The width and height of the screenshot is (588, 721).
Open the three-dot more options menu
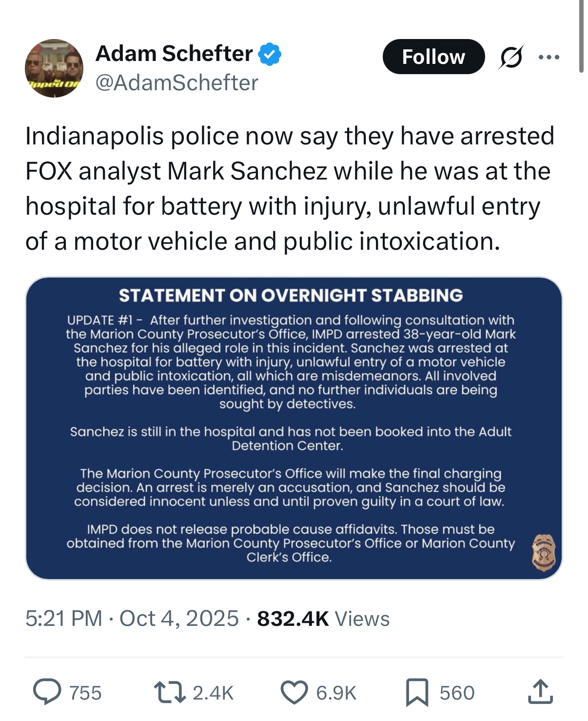coord(549,57)
